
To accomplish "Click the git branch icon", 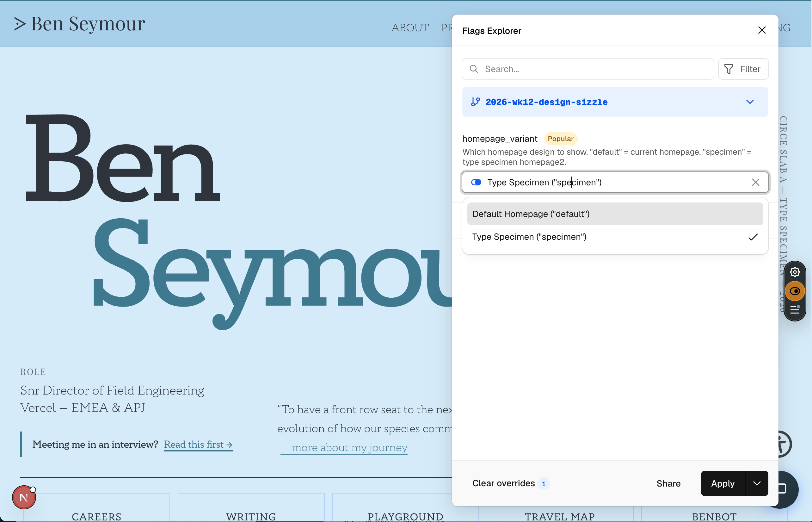I will click(475, 102).
